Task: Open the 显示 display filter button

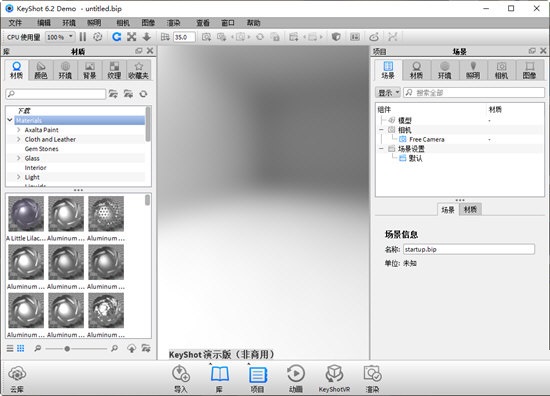Action: point(388,93)
